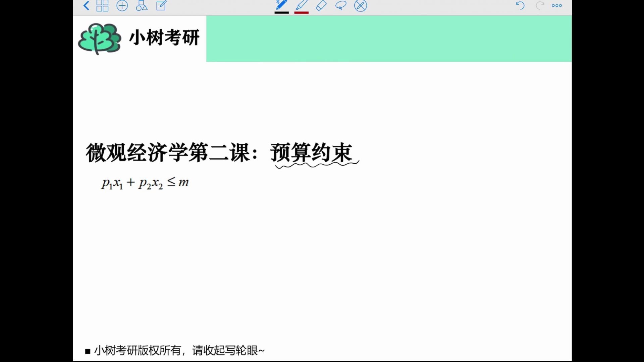Image resolution: width=644 pixels, height=362 pixels.
Task: Click the undo button
Action: point(520,5)
